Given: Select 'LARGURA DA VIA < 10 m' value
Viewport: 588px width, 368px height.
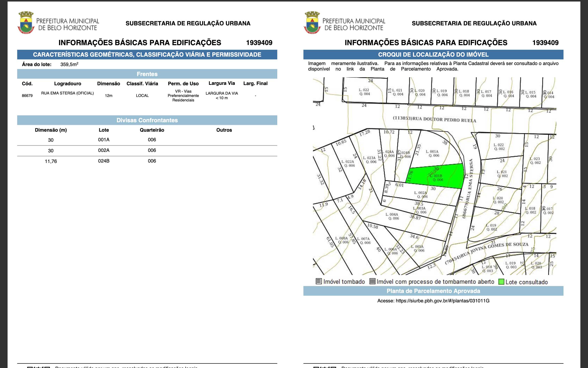Looking at the screenshot, I should (222, 96).
